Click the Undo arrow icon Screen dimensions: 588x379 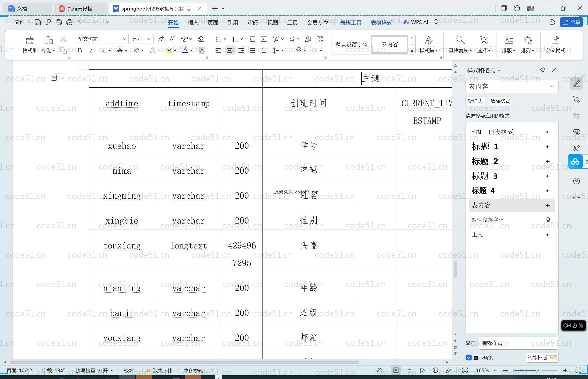pos(80,22)
